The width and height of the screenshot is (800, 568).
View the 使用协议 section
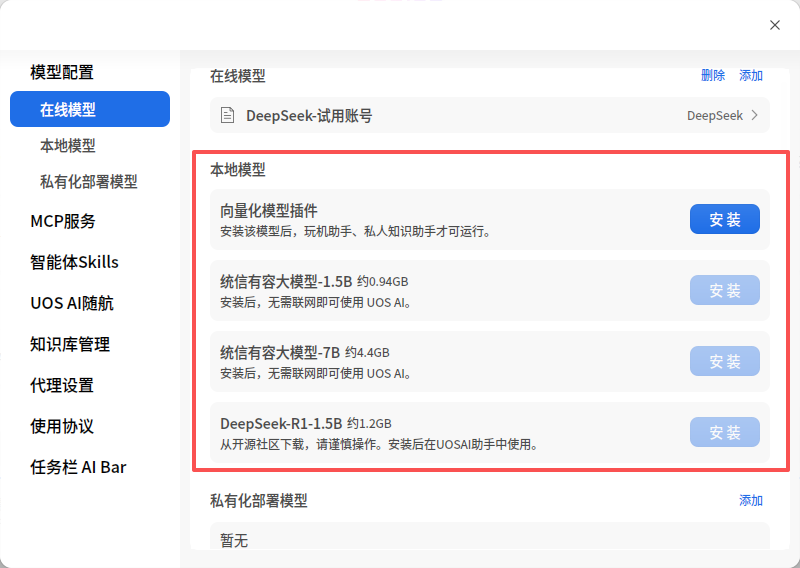[x=62, y=426]
